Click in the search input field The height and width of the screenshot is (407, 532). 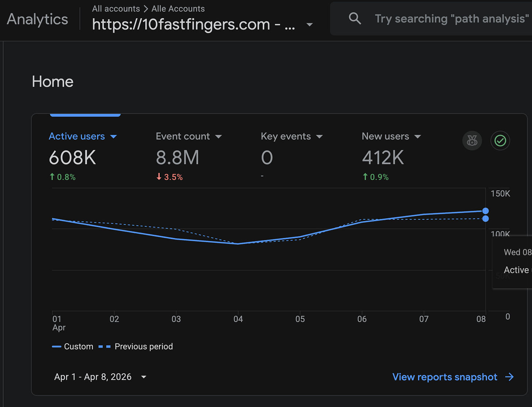452,19
